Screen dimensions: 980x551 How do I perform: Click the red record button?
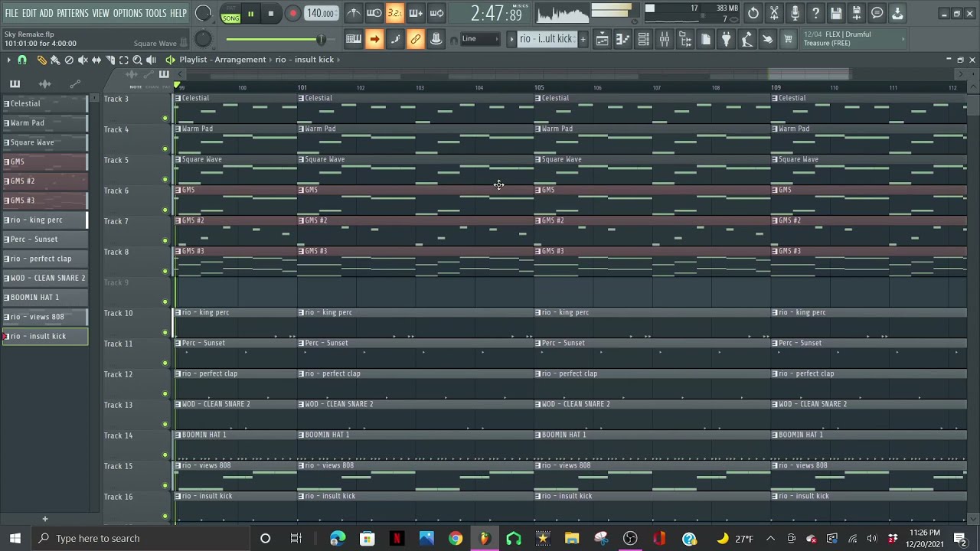click(x=292, y=14)
